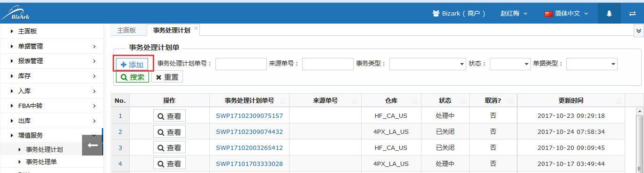Expand 库存 sidebar menu
644x173 pixels.
click(x=51, y=76)
